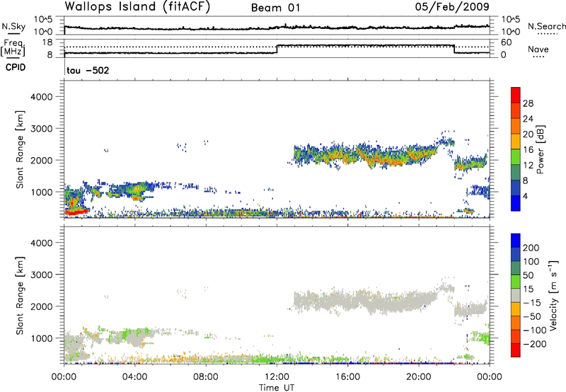
Task: Click 'Slant Range [km]' label of power panel
Action: tap(20, 149)
